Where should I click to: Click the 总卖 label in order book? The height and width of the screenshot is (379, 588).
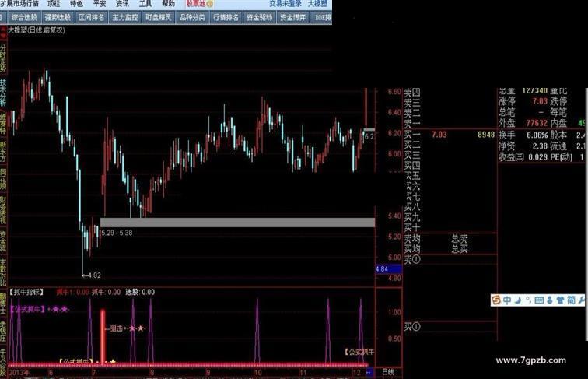point(460,238)
